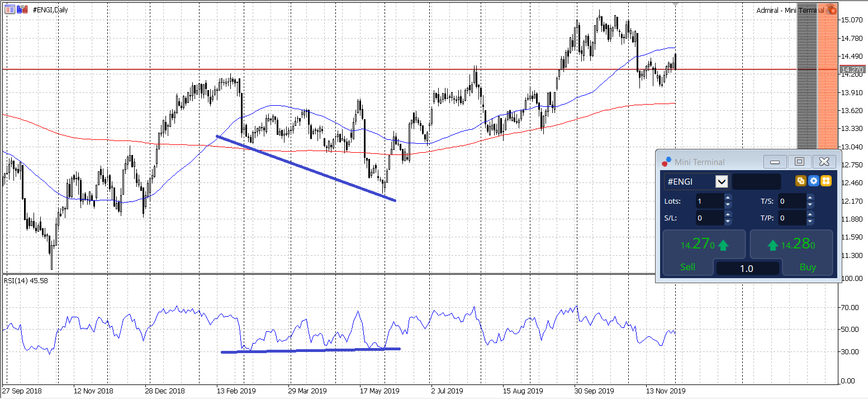Increase T/S value with up arrow
This screenshot has width=868, height=399.
810,197
